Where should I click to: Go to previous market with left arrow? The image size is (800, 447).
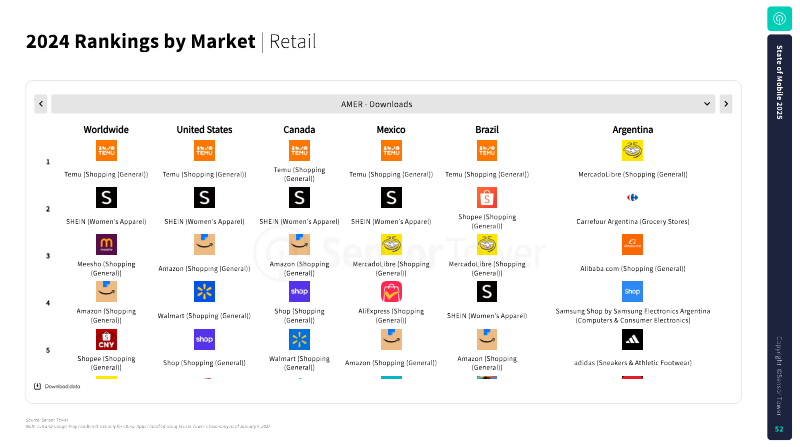41,104
